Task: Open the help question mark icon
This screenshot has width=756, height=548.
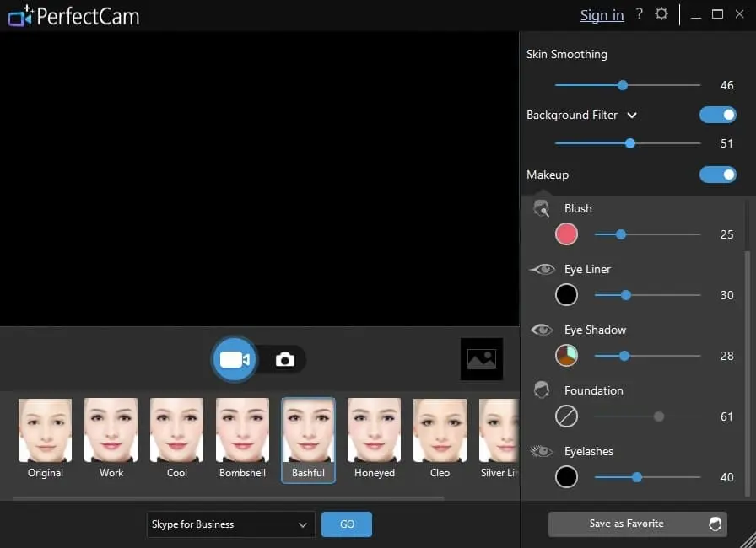Action: (640, 14)
